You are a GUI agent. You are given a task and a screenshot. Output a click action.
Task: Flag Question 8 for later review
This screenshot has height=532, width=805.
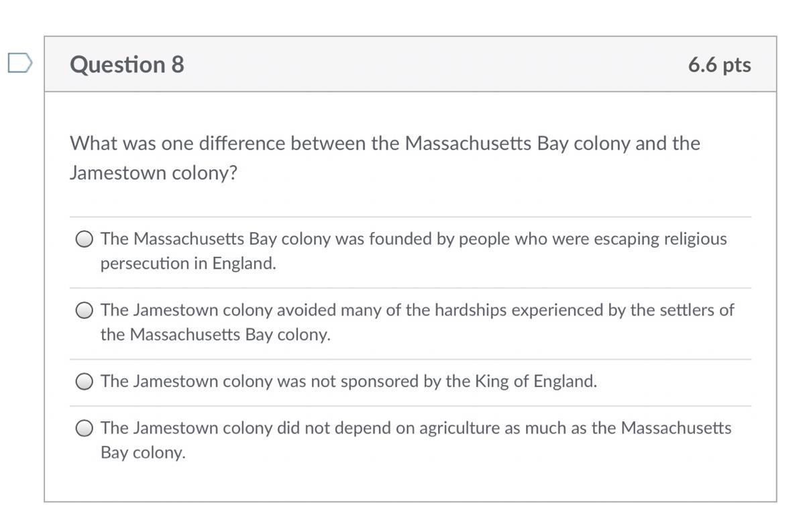[x=20, y=63]
